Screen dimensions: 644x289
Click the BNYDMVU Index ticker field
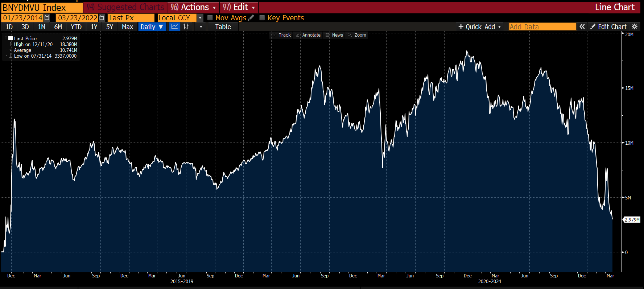pyautogui.click(x=42, y=8)
